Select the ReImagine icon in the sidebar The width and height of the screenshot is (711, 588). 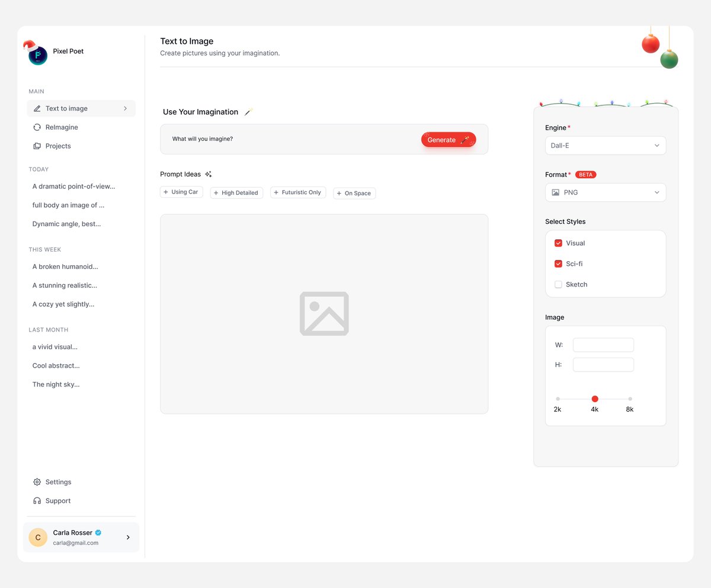coord(36,127)
